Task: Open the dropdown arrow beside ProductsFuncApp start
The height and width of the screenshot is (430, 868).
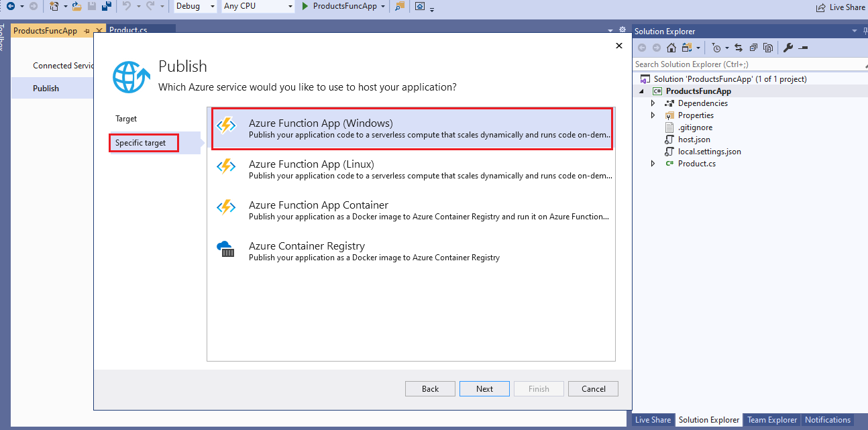Action: (383, 7)
